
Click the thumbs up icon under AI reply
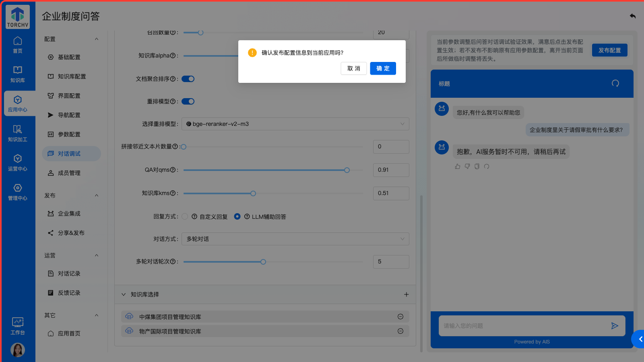click(x=458, y=167)
